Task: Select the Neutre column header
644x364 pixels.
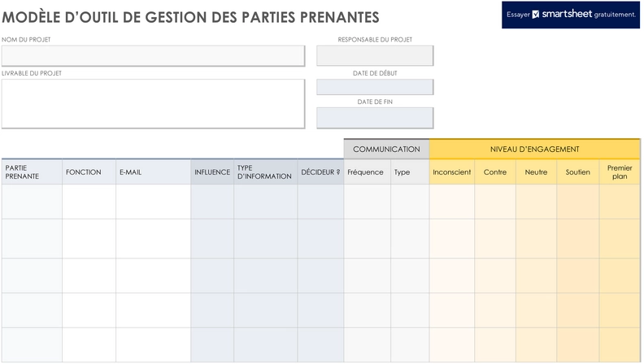Action: tap(537, 172)
